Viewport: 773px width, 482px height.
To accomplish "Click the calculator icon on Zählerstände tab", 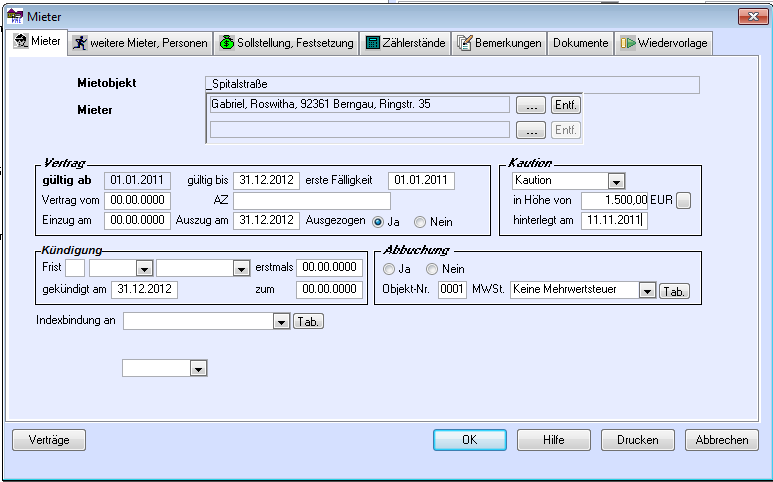I will click(372, 43).
